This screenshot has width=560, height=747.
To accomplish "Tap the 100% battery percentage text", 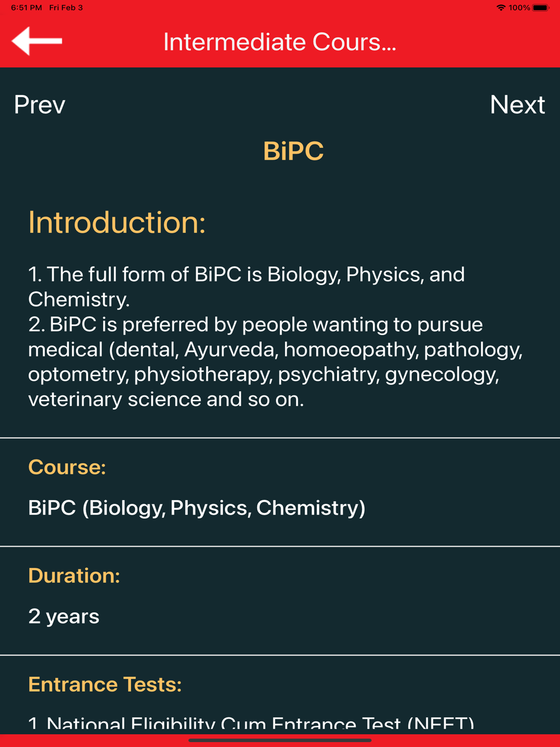I will click(519, 8).
